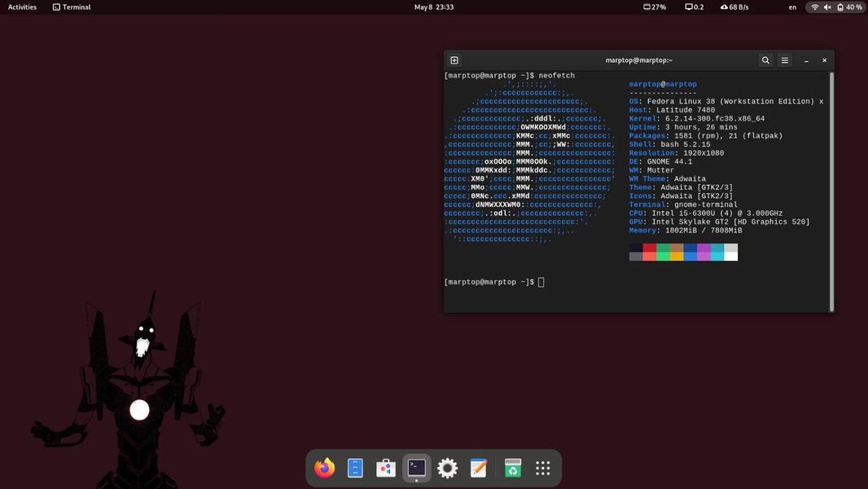Click the muted volume icon
Image resolution: width=868 pixels, height=489 pixels.
click(x=827, y=7)
